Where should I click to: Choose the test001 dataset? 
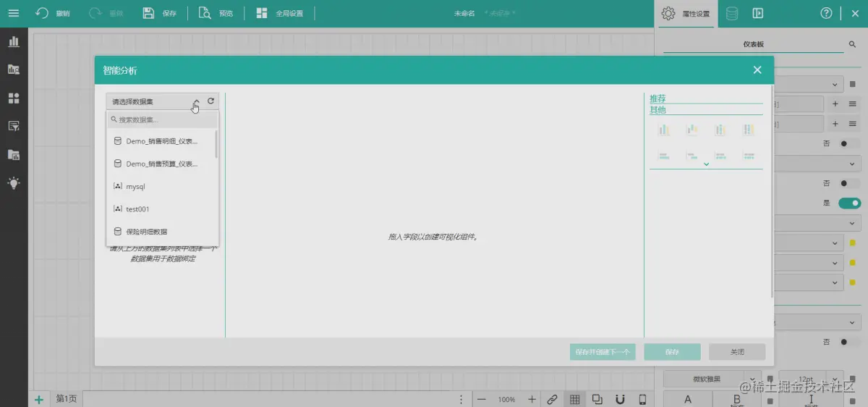(x=161, y=209)
